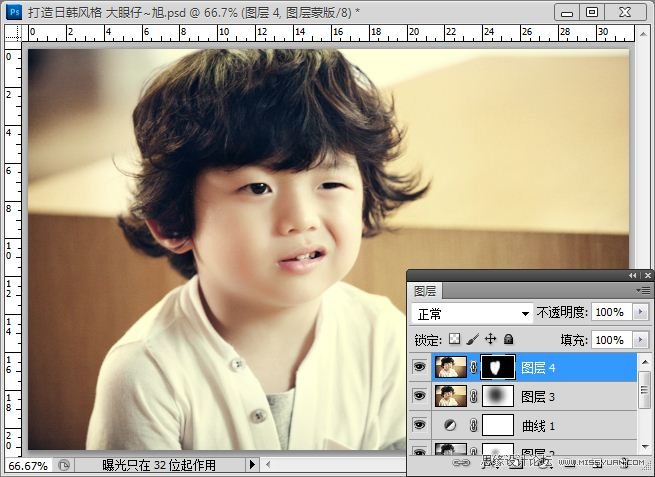Open the 正常 blend mode dropdown

[472, 313]
